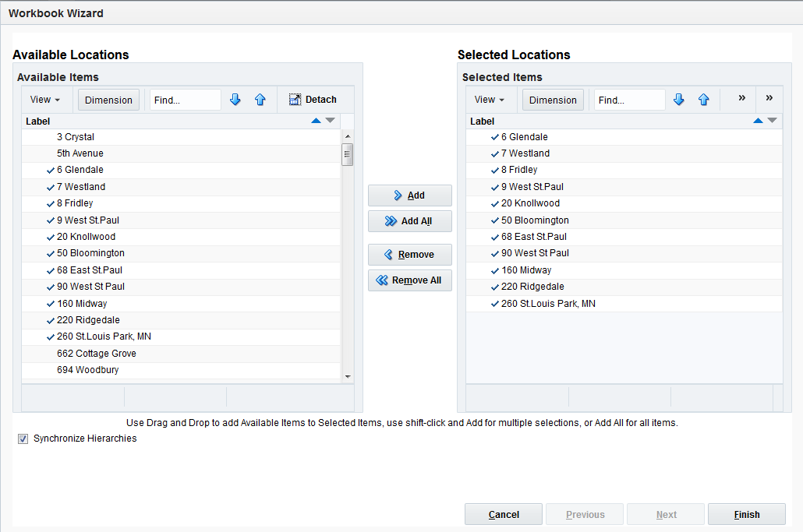The image size is (803, 532).
Task: Click Label column header in Selected Items
Action: point(624,122)
